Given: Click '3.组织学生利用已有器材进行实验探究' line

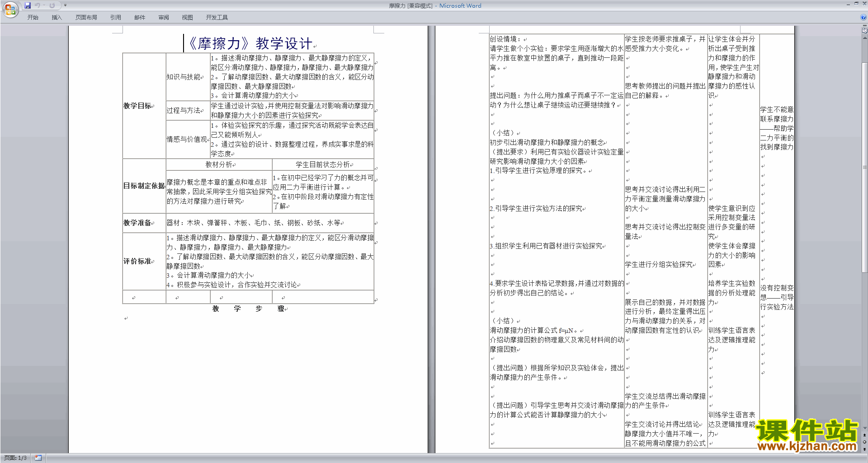Looking at the screenshot, I should [x=546, y=246].
